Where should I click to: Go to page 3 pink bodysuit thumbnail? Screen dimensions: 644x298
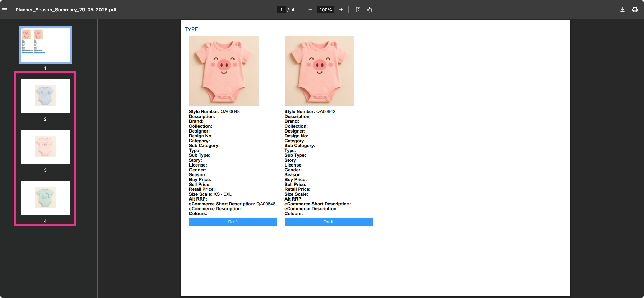(x=45, y=147)
